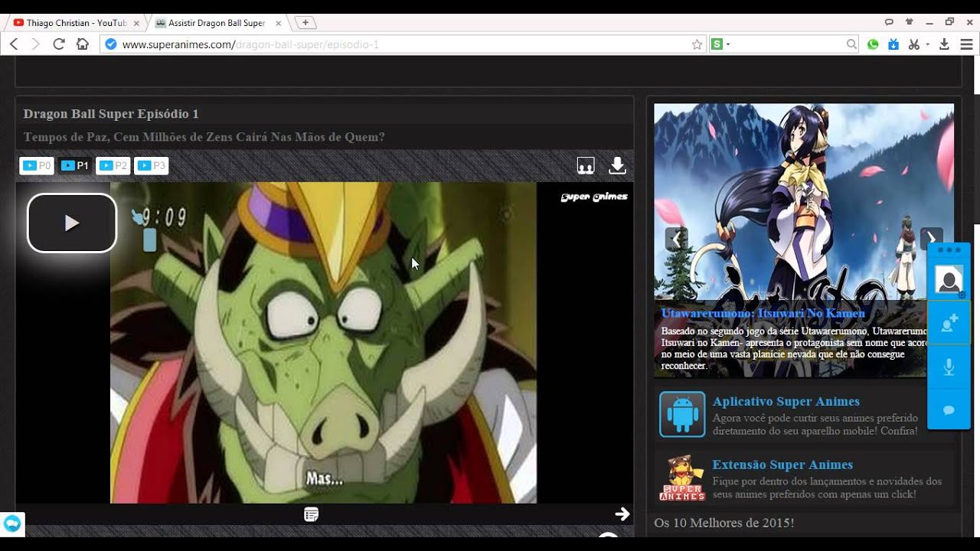980x551 pixels.
Task: Select the P2 video player option
Action: (113, 165)
